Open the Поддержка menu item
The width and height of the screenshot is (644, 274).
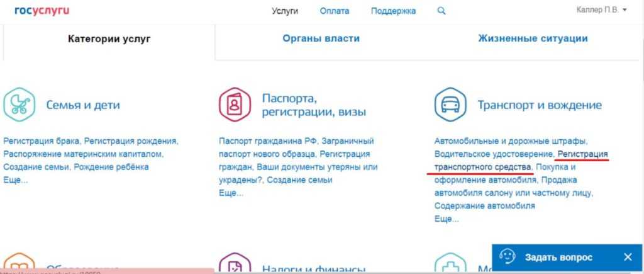tap(393, 11)
